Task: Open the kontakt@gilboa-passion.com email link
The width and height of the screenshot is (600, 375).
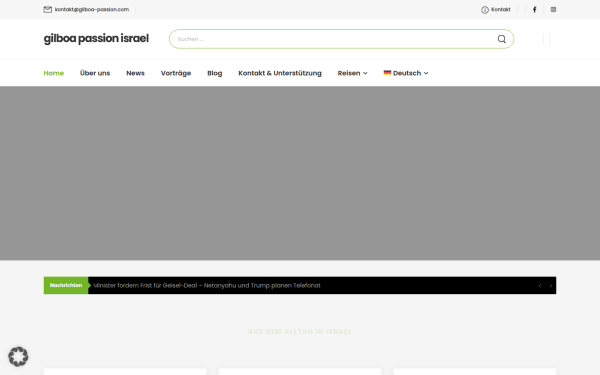Action: (x=92, y=10)
